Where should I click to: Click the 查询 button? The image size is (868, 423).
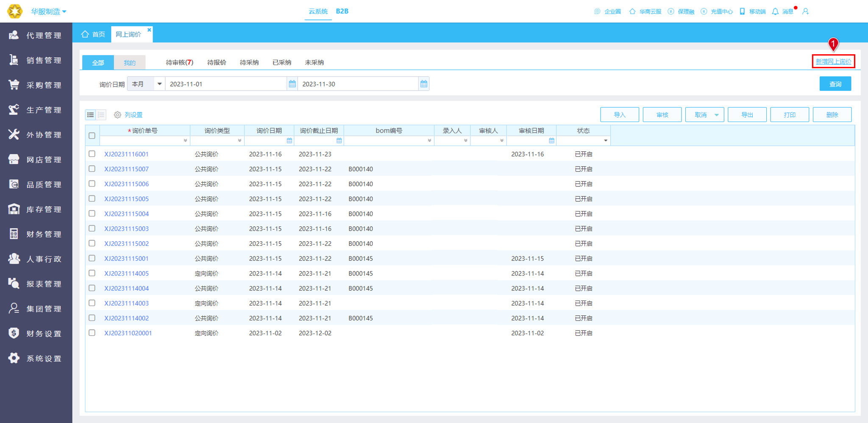(x=835, y=84)
